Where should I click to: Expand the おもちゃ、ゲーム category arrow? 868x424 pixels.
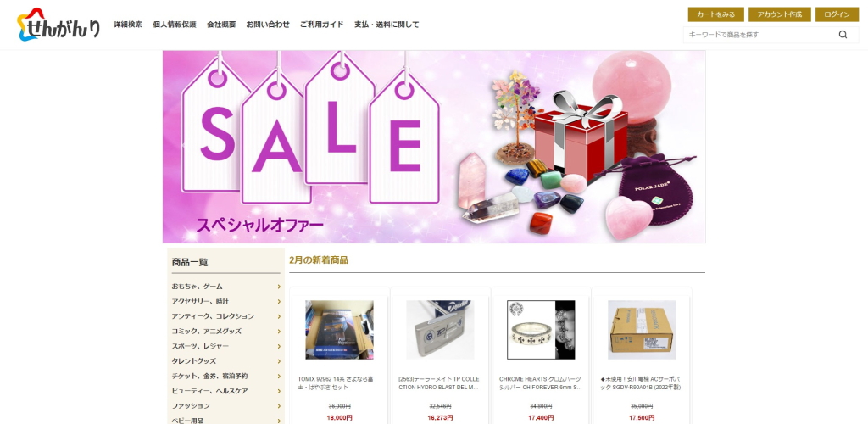pos(279,287)
